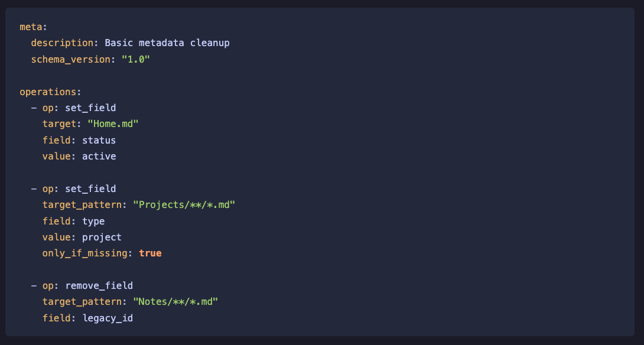Click the first 'set_field' op value

[x=90, y=108]
